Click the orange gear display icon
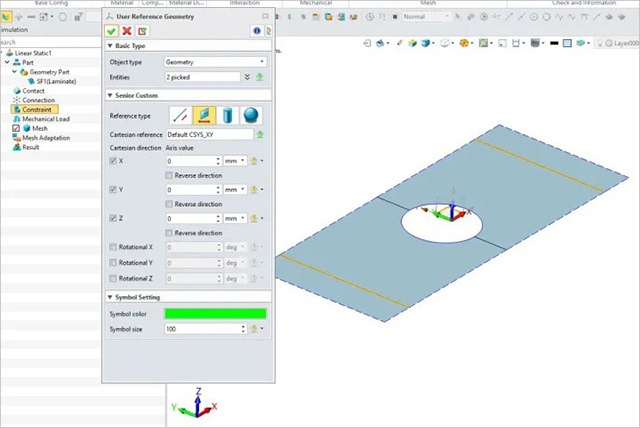 tap(464, 43)
